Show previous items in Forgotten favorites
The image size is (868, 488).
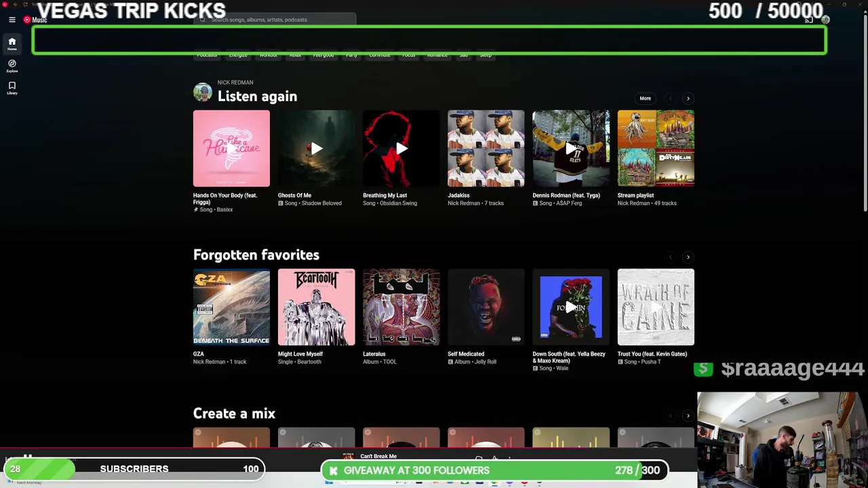[671, 257]
